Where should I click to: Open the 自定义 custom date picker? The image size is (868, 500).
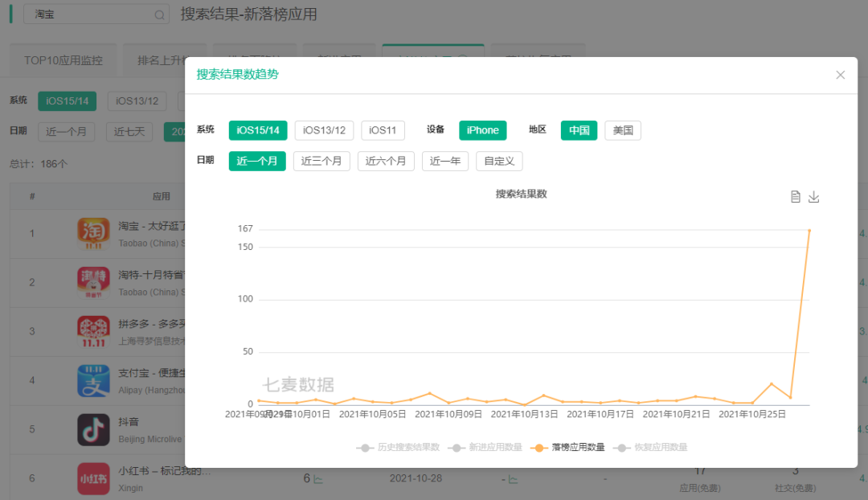tap(499, 161)
